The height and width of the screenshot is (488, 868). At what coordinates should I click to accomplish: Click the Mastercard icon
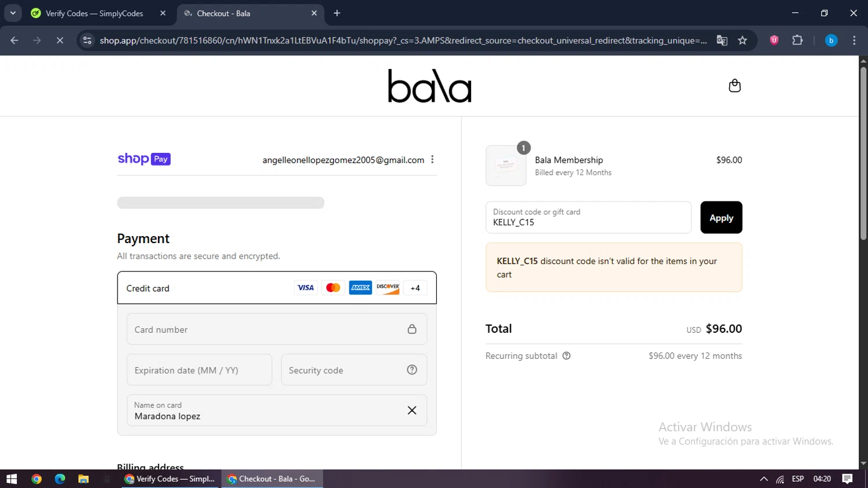click(x=333, y=288)
